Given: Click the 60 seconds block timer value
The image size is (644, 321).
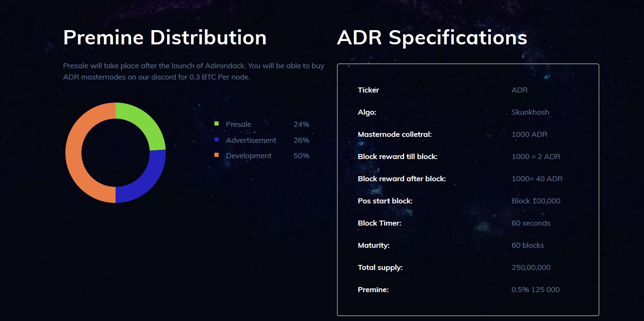Looking at the screenshot, I should pos(531,223).
